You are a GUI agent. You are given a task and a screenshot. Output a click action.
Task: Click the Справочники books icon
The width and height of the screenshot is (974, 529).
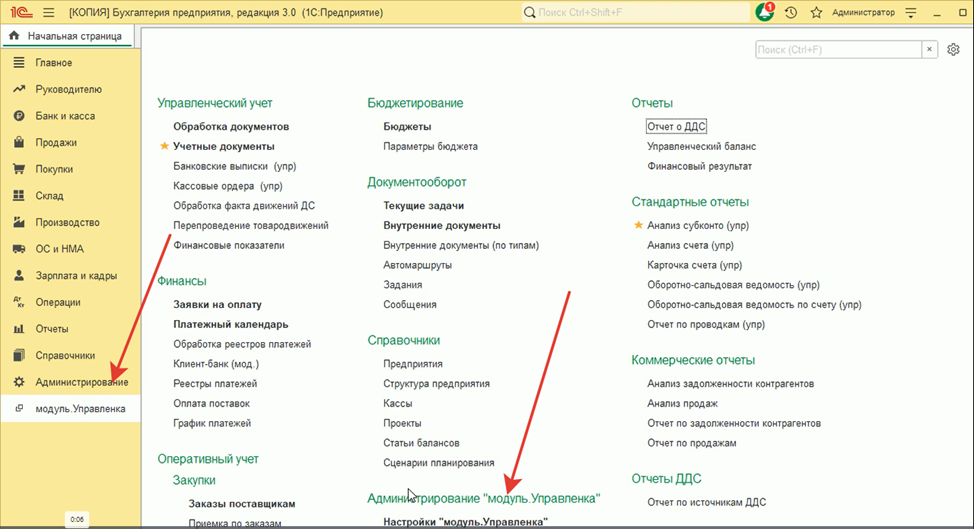19,355
